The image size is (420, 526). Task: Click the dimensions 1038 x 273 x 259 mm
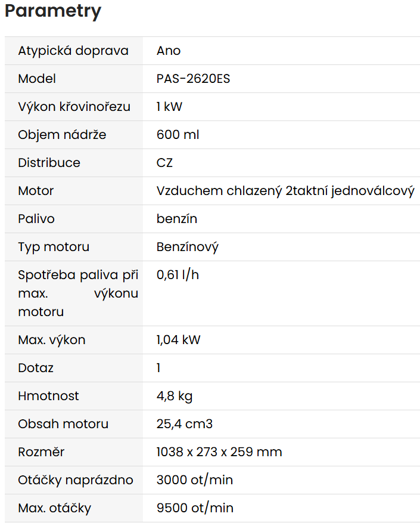[x=219, y=452]
